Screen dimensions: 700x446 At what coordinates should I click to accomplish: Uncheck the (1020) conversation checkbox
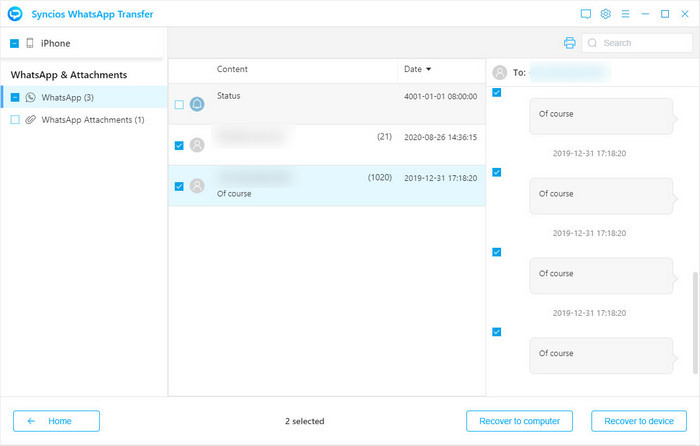point(179,186)
